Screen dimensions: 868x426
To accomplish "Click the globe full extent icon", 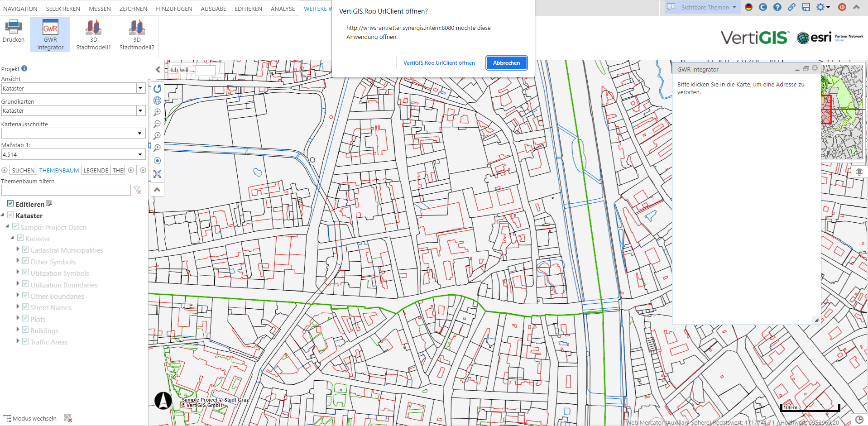I will coord(157,100).
